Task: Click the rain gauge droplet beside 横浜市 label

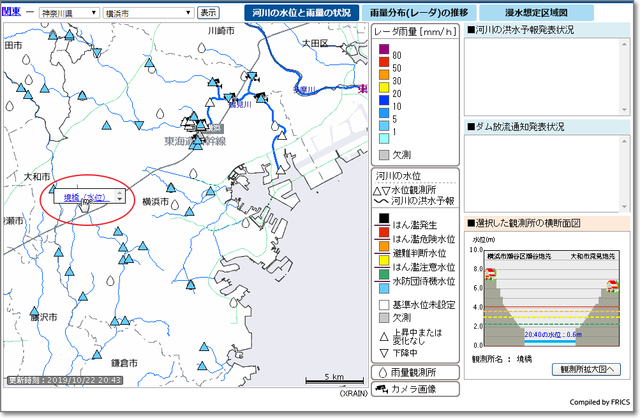Action: 175,204
